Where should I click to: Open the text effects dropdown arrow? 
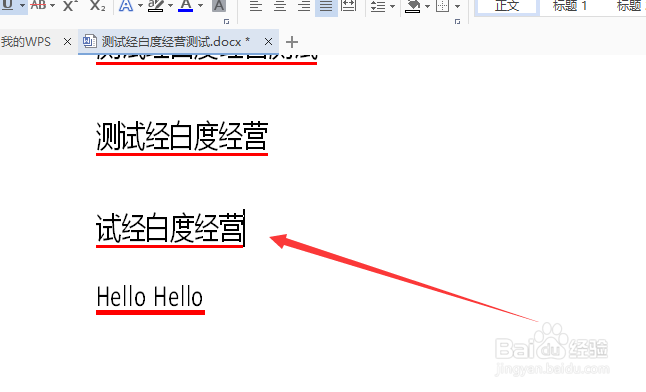click(140, 6)
